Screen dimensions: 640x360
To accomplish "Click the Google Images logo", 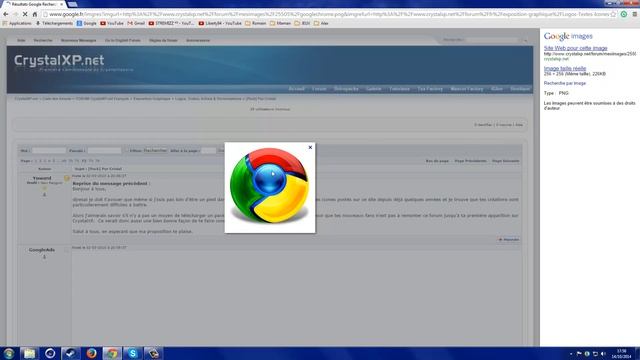I will [568, 36].
